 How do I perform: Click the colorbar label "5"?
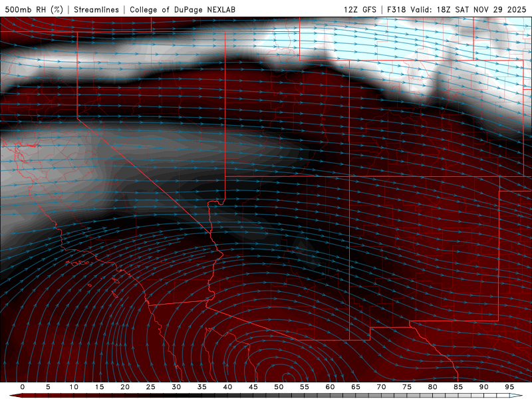pyautogui.click(x=48, y=387)
